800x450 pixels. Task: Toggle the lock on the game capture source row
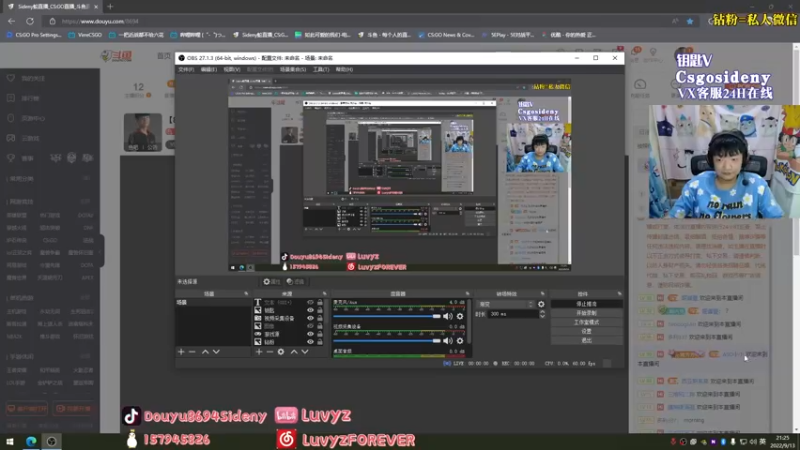pyautogui.click(x=320, y=334)
